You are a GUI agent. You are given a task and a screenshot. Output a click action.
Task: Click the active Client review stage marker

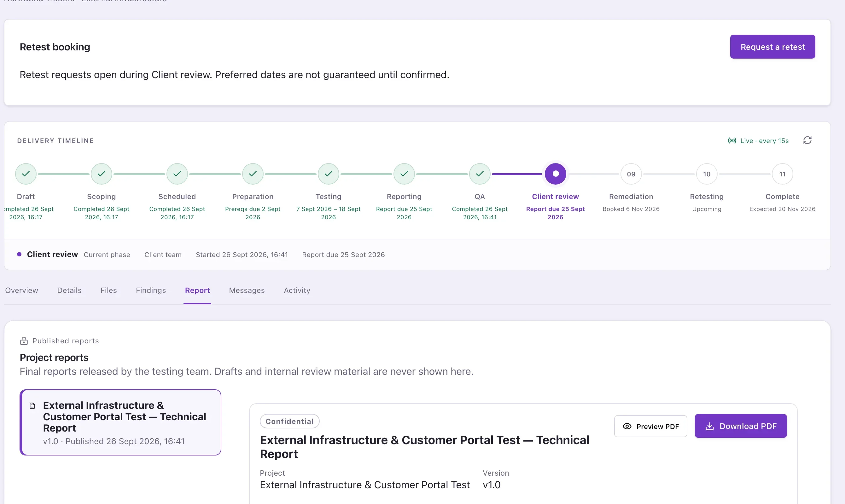[556, 174]
